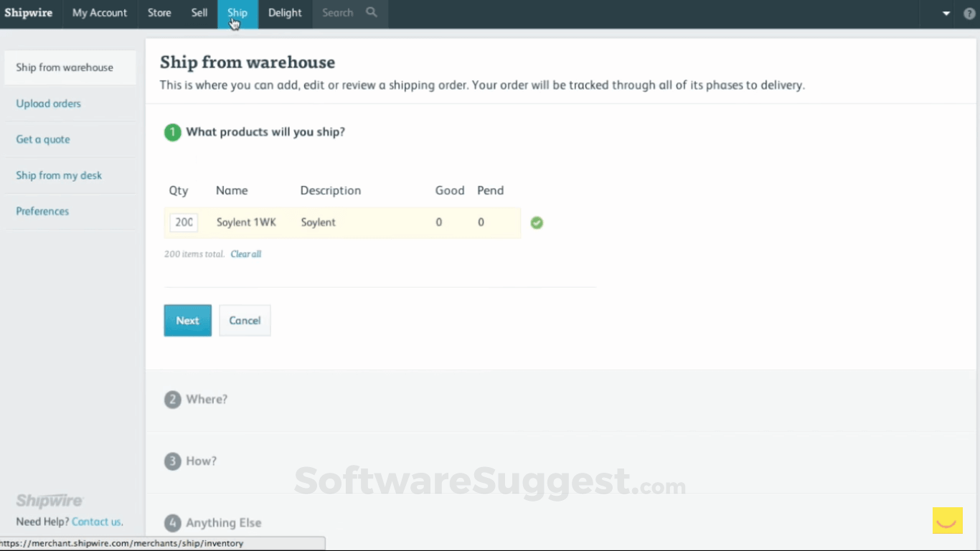Select the Delight menu item
Image resolution: width=980 pixels, height=551 pixels.
click(284, 12)
